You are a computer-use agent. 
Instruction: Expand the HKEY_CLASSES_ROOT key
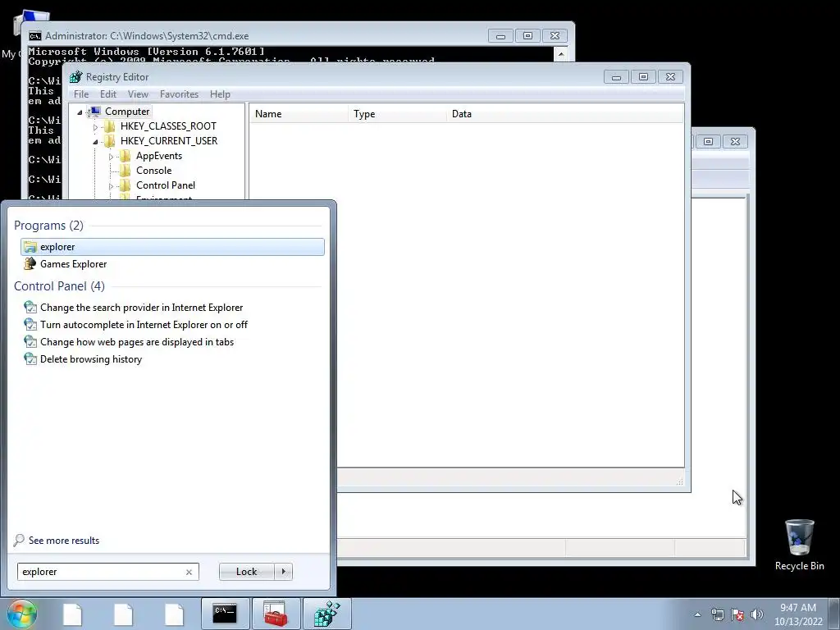[95, 127]
